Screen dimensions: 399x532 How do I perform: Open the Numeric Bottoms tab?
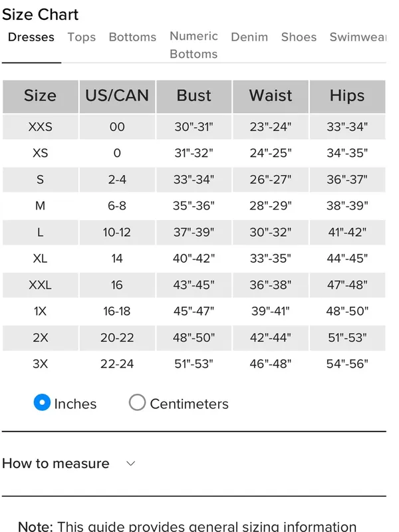[194, 45]
